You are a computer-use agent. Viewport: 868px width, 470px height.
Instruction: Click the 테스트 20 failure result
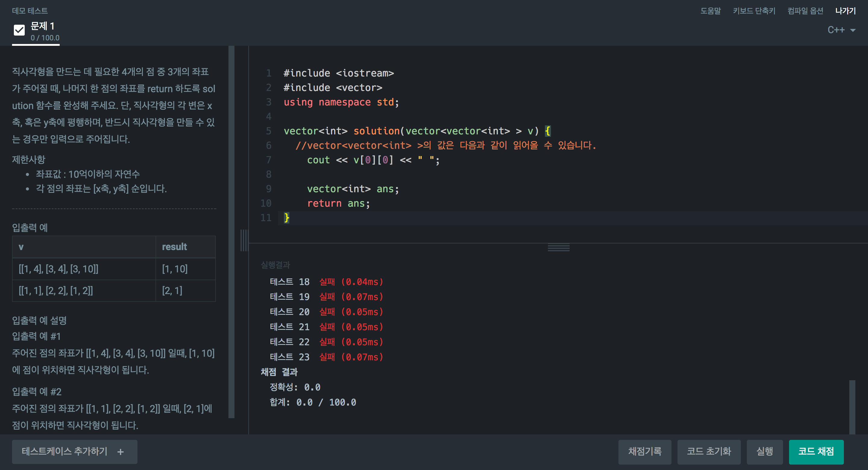pos(326,312)
